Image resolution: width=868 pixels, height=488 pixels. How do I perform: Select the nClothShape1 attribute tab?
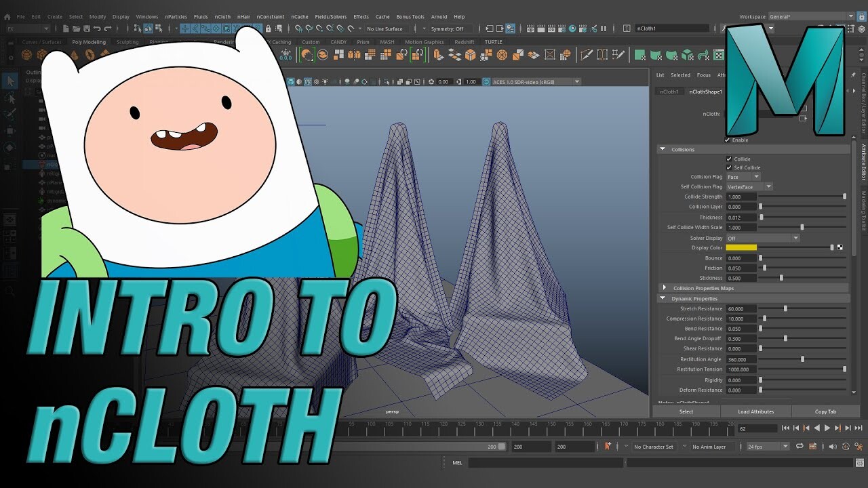705,91
